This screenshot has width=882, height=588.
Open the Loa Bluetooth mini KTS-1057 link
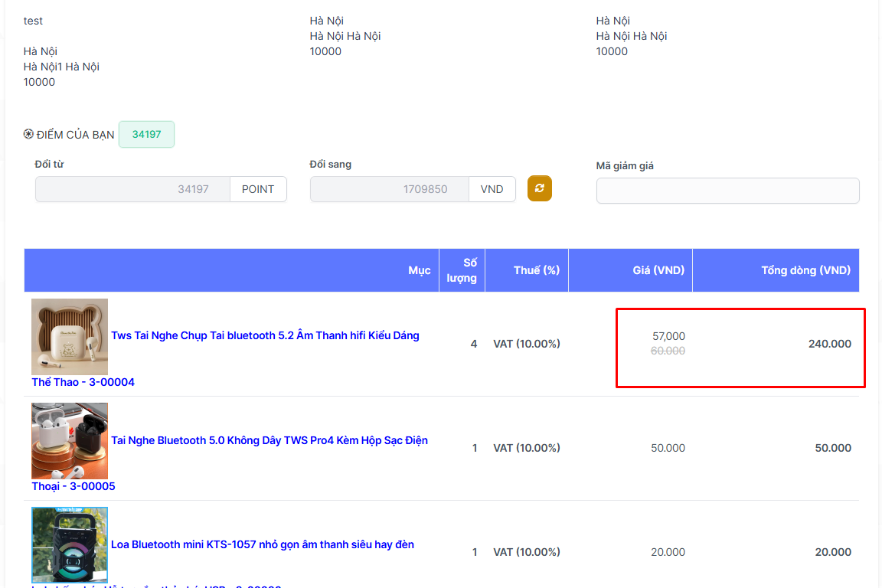[262, 544]
